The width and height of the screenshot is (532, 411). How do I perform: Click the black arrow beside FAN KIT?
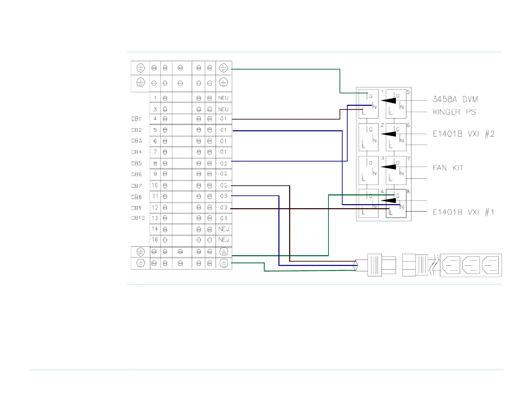click(389, 167)
